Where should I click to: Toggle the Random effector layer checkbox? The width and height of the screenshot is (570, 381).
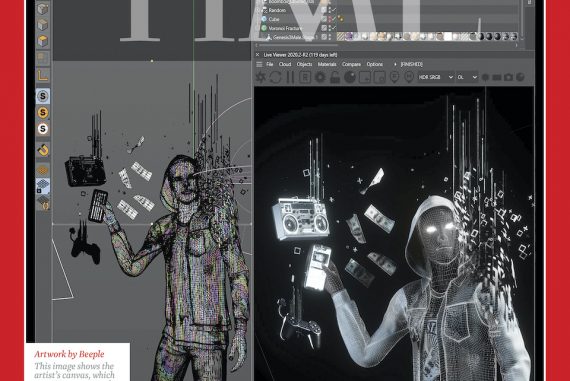(324, 10)
